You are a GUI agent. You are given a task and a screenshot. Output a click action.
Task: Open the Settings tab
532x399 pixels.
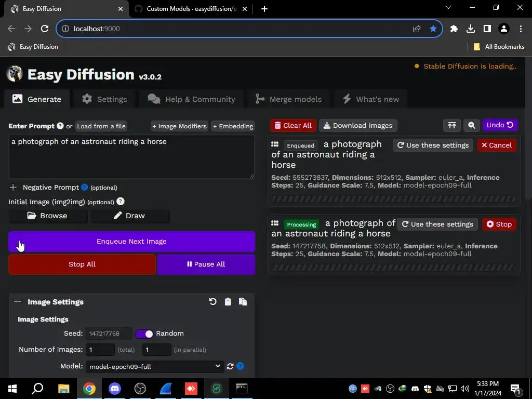pos(104,99)
